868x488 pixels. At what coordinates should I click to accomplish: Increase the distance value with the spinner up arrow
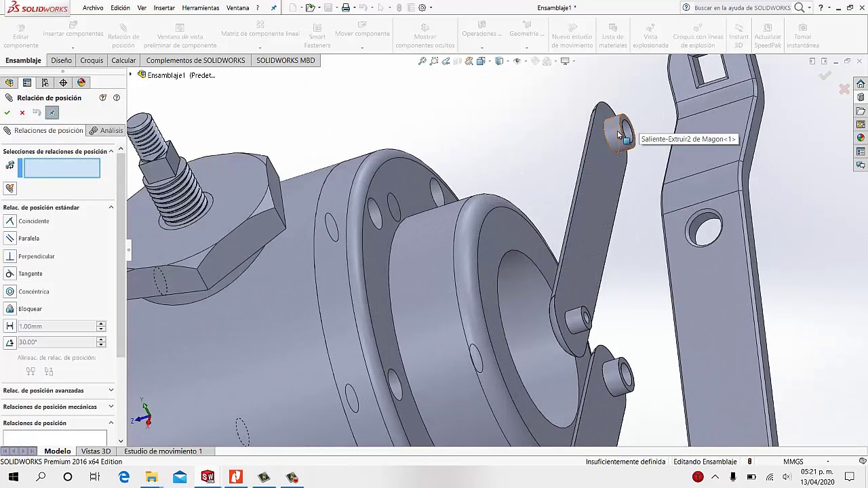click(x=101, y=324)
